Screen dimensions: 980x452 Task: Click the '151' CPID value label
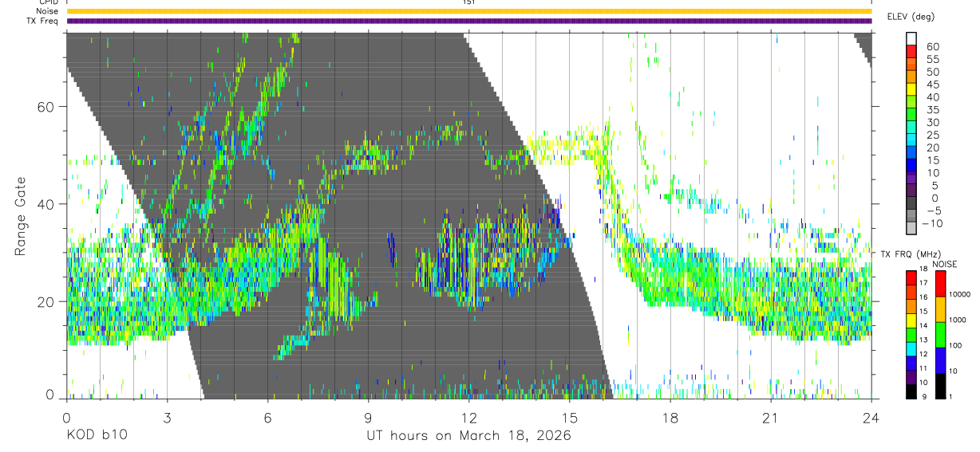click(469, 2)
